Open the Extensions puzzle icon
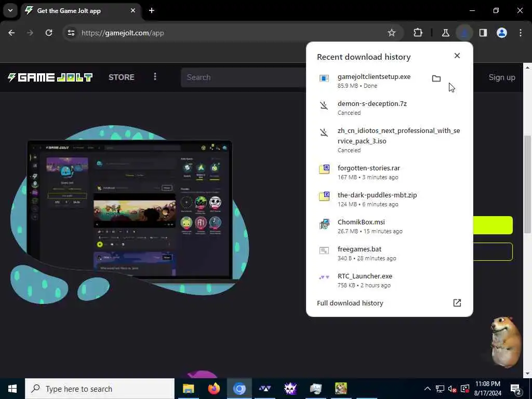Image resolution: width=532 pixels, height=399 pixels. (418, 33)
